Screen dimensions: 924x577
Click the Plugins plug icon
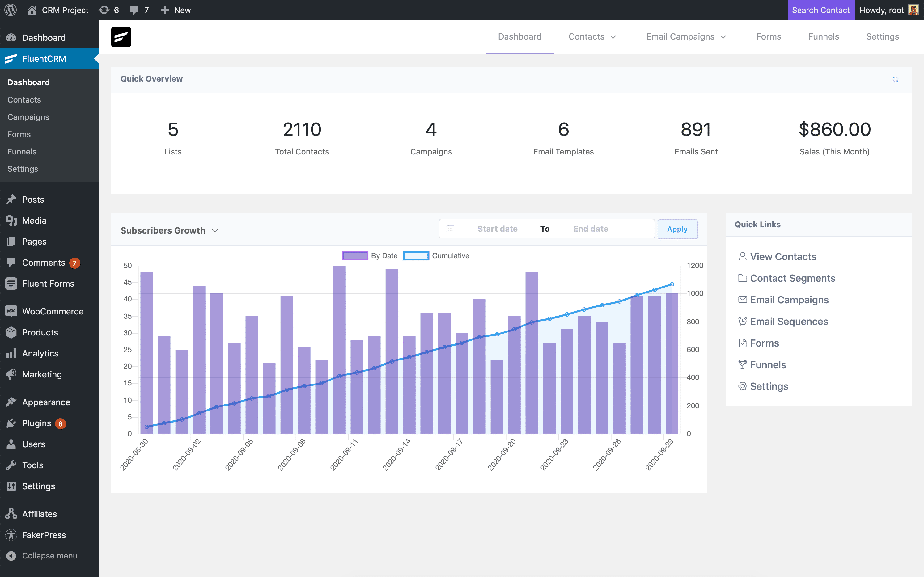pos(11,423)
